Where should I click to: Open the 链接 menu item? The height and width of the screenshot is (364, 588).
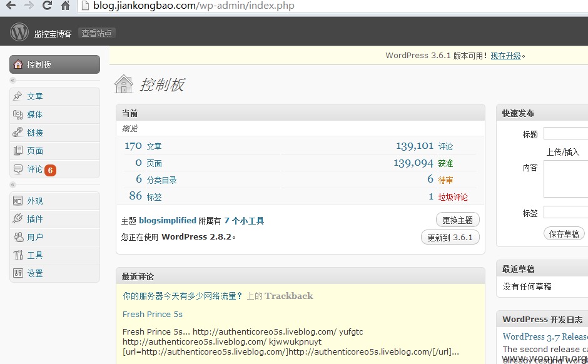point(55,133)
